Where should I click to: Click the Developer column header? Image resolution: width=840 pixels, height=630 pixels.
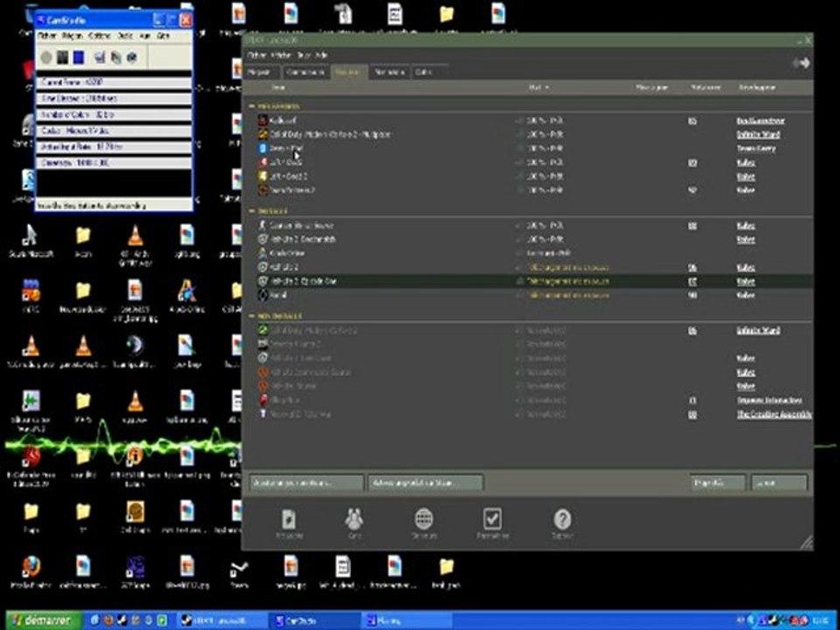click(x=757, y=87)
